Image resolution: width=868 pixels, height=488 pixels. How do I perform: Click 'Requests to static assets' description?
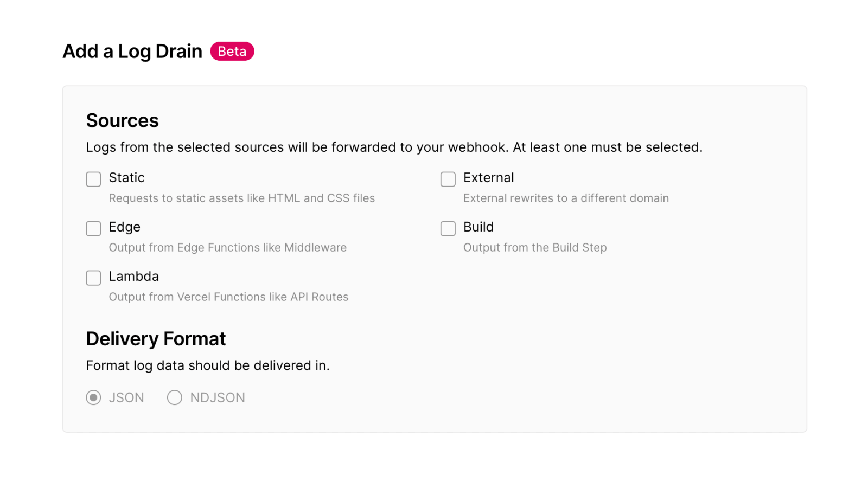click(x=241, y=198)
